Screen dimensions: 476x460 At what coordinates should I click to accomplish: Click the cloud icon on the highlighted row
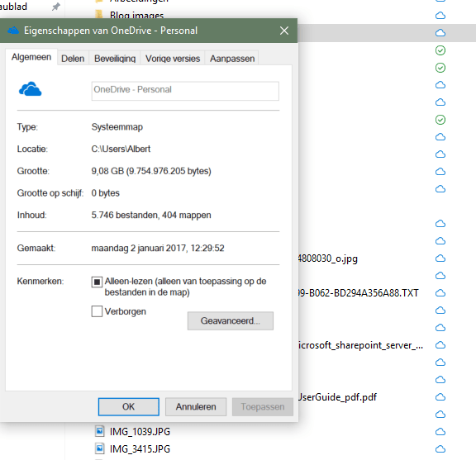click(x=440, y=32)
